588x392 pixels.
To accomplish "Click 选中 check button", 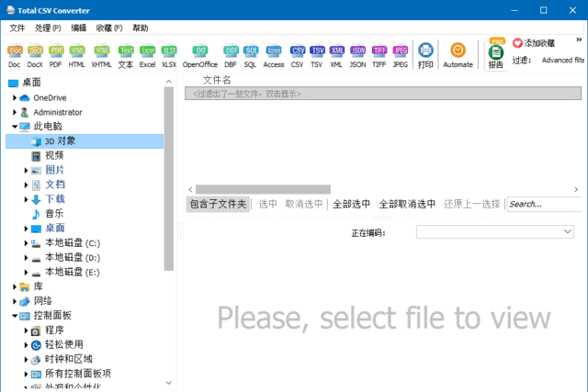I will click(x=267, y=204).
